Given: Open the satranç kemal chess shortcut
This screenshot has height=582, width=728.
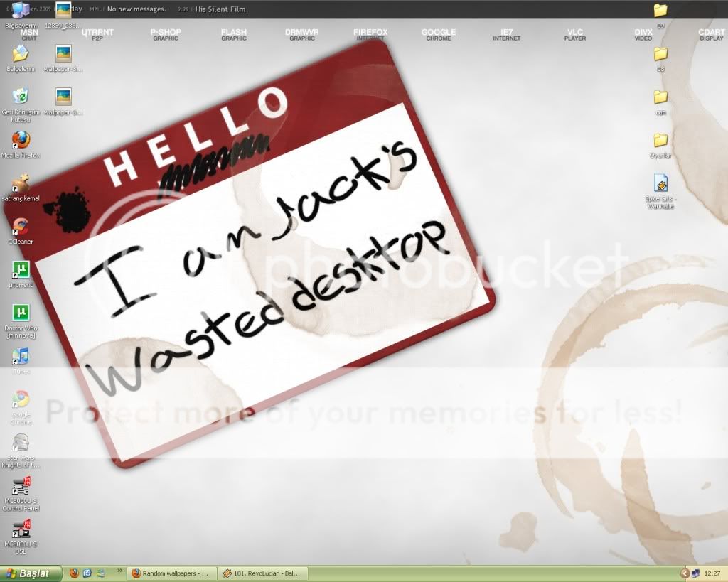Looking at the screenshot, I should tap(21, 184).
